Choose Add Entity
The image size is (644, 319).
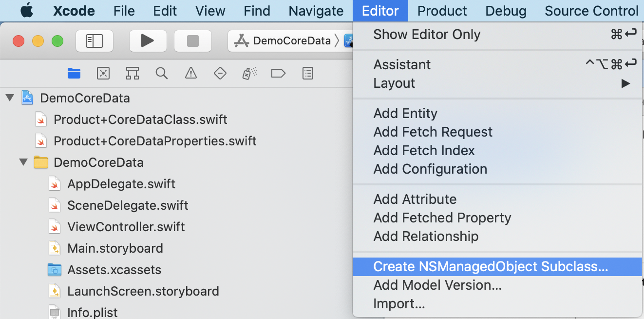point(497,113)
